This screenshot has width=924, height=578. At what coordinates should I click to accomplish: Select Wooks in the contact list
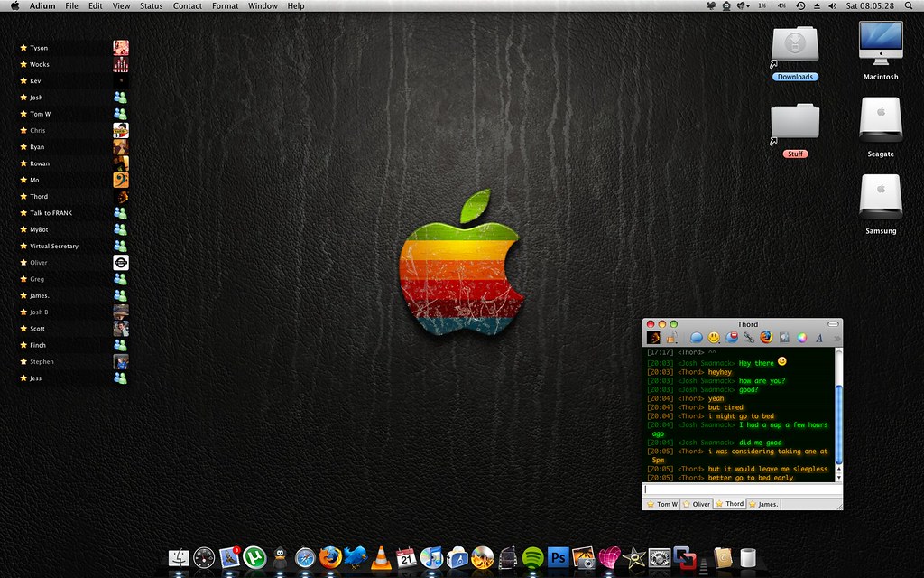pos(74,64)
